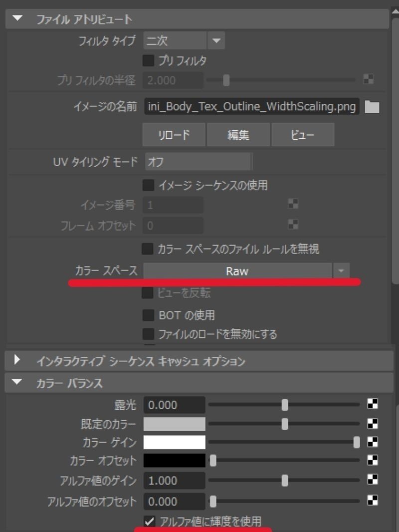Click map icon for 露光
This screenshot has width=399, height=532.
tap(373, 404)
